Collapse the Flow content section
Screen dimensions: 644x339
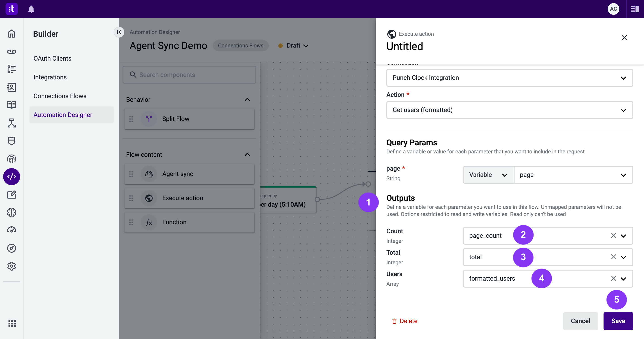248,155
